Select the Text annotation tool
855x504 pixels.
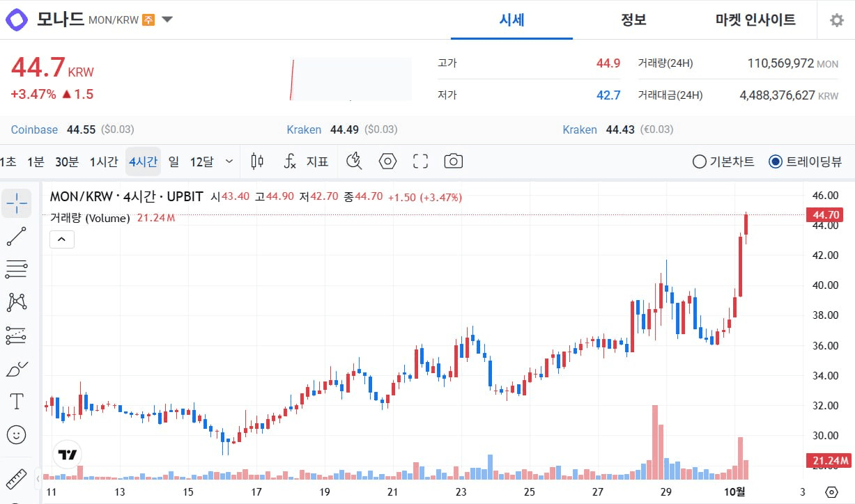pos(17,402)
